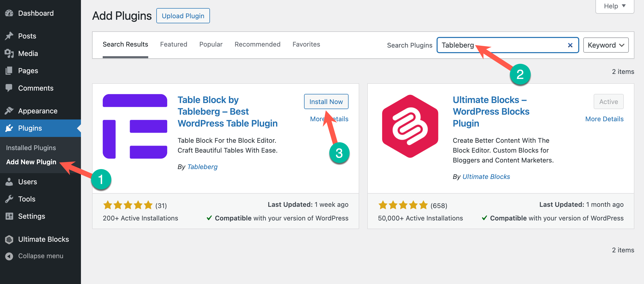Click the Settings sliders icon
Viewport: 644px width, 284px height.
pos(9,216)
